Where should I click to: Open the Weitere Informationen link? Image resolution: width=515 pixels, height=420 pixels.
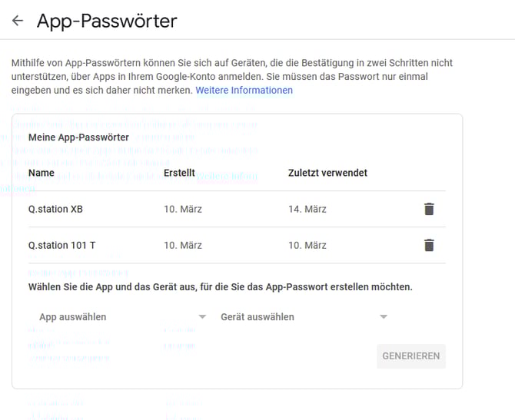[244, 90]
